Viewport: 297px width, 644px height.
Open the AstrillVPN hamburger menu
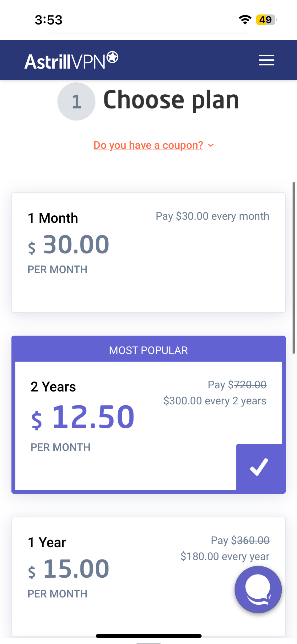point(266,60)
